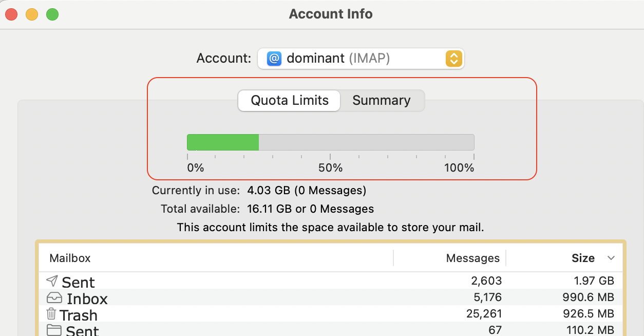Image resolution: width=644 pixels, height=336 pixels.
Task: Select the Quota Limits tab
Action: [x=290, y=101]
